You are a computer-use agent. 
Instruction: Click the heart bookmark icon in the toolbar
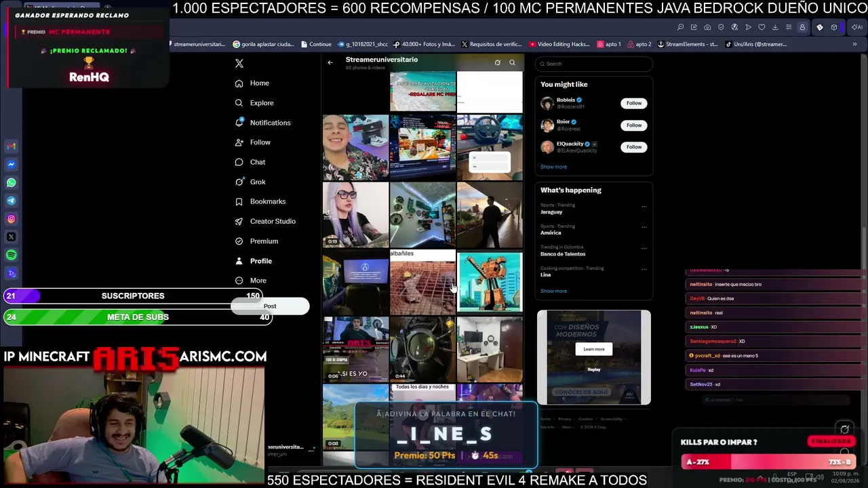coord(762,27)
